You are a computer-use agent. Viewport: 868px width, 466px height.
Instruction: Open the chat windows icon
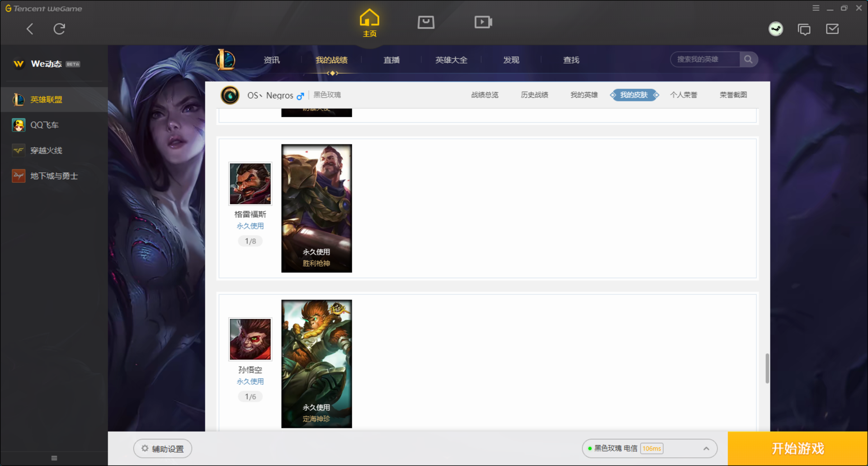pos(804,29)
